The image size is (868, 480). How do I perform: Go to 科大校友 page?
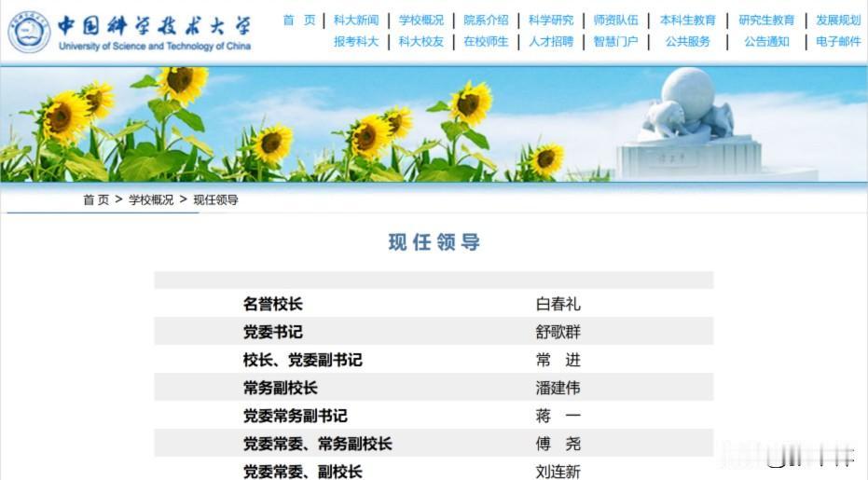click(x=421, y=42)
